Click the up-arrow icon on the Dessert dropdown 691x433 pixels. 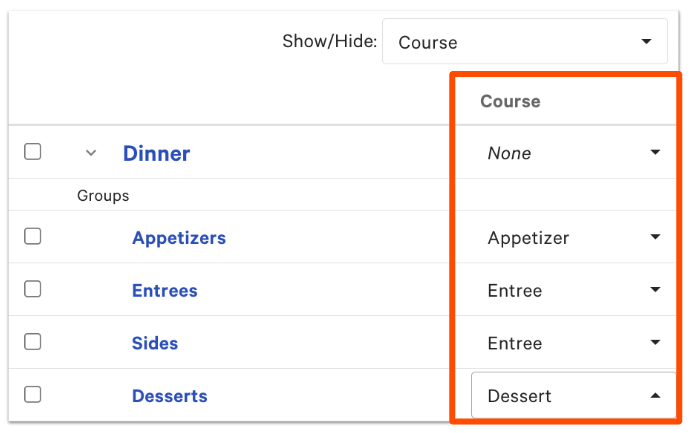(x=655, y=396)
